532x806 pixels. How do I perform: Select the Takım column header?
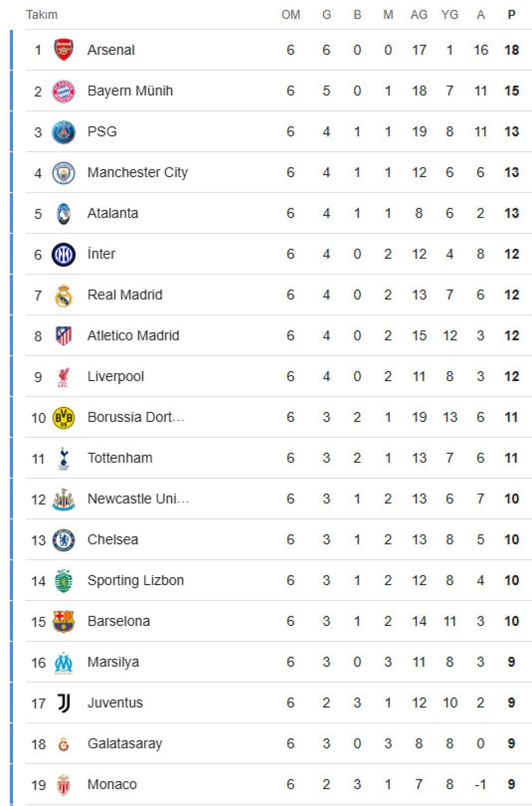tap(42, 15)
